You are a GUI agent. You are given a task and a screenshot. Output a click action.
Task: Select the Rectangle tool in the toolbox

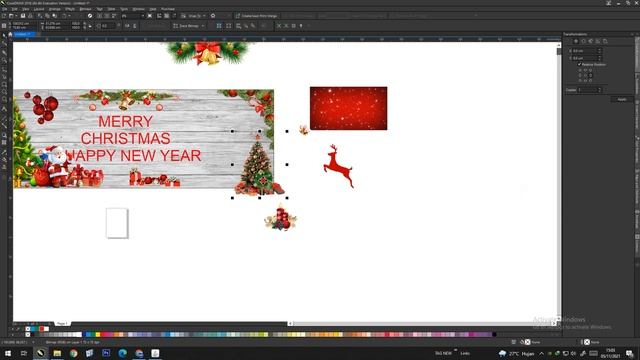tap(4, 84)
